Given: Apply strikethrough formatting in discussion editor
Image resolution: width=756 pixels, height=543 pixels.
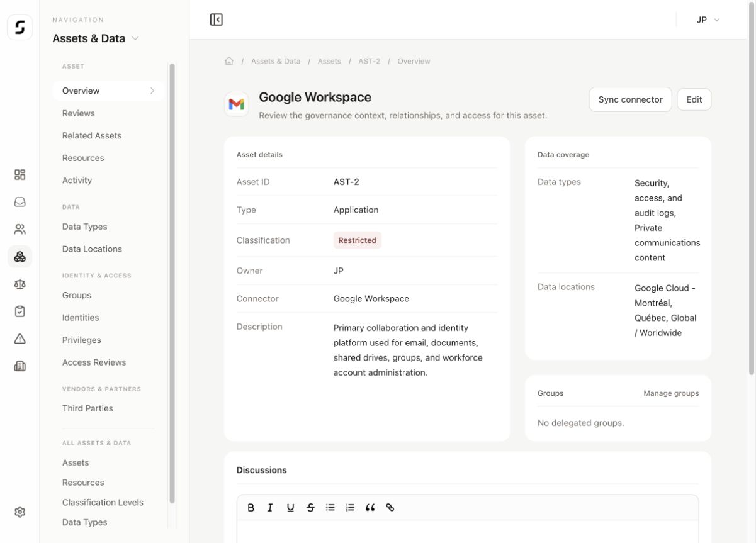Looking at the screenshot, I should click(310, 507).
